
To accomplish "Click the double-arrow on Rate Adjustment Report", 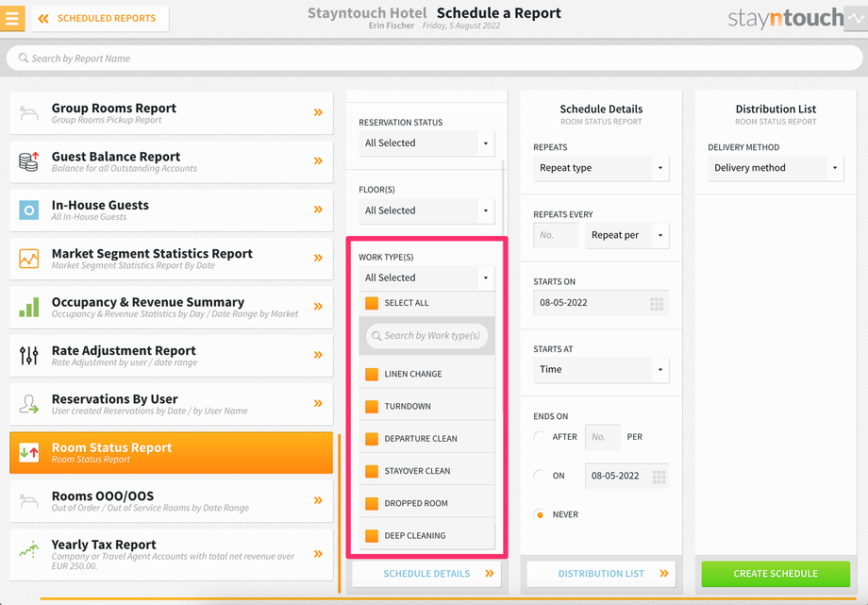I will click(318, 355).
